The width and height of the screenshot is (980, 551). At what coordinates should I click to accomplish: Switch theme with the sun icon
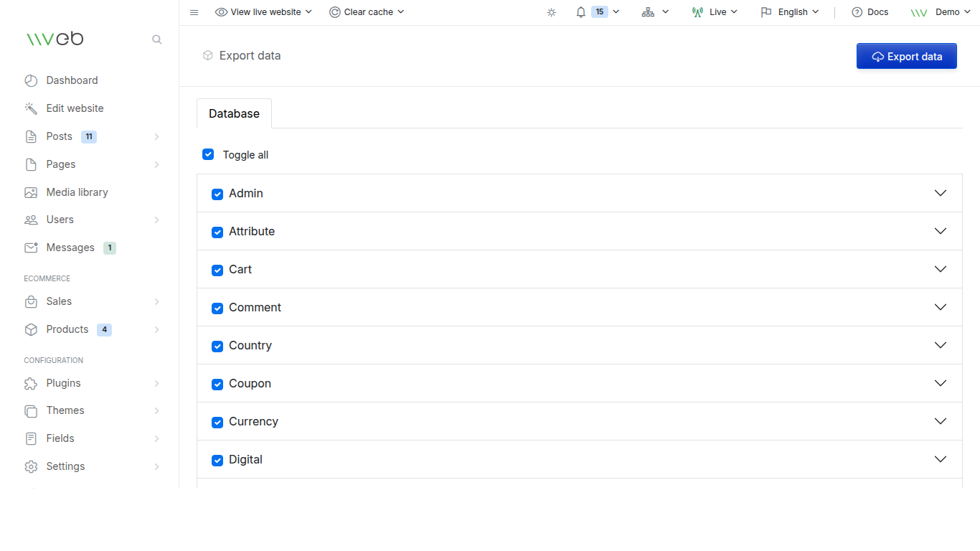coord(551,12)
